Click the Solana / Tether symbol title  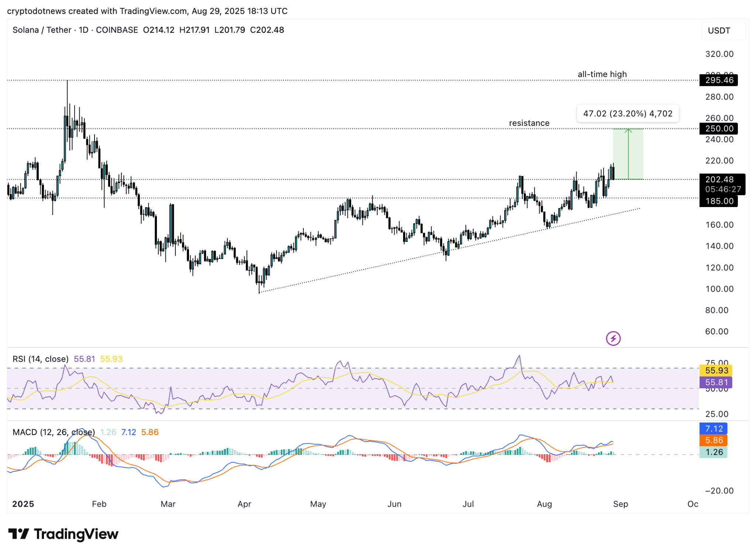coord(42,30)
